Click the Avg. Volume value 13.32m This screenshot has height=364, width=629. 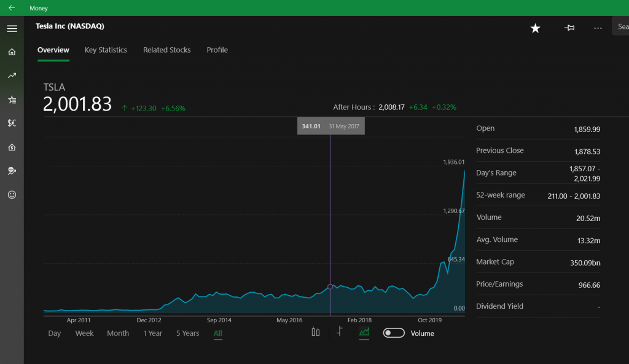(588, 241)
